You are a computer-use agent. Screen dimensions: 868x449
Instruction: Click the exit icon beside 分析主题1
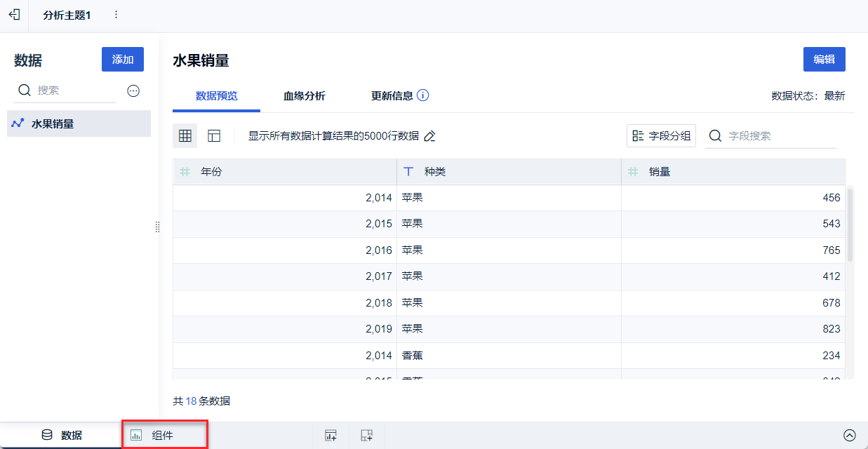click(14, 15)
